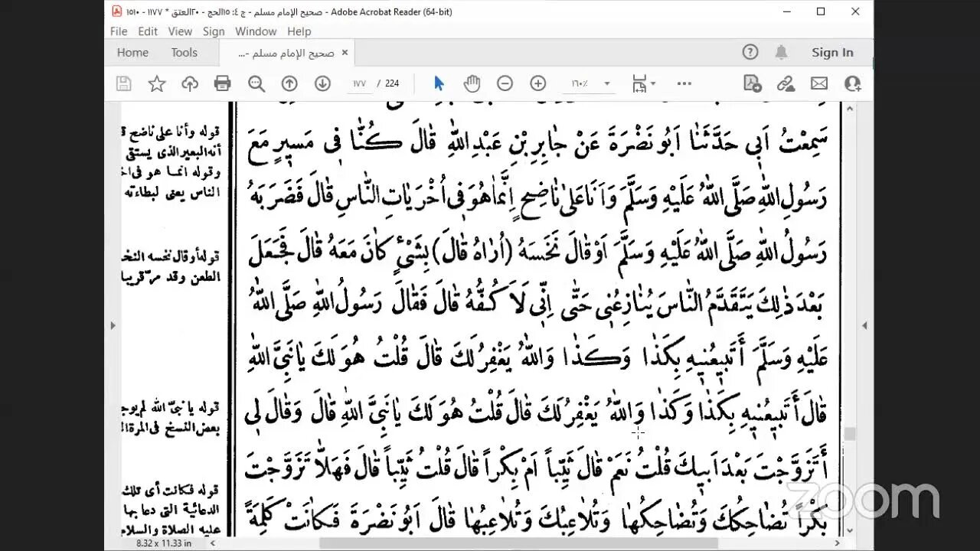The width and height of the screenshot is (980, 551).
Task: Click the page size 8.32 x 11.33 in
Action: click(162, 543)
